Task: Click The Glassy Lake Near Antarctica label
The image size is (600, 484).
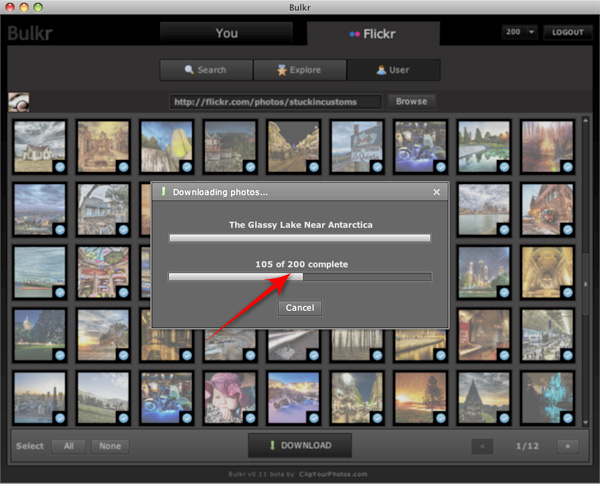Action: point(300,225)
